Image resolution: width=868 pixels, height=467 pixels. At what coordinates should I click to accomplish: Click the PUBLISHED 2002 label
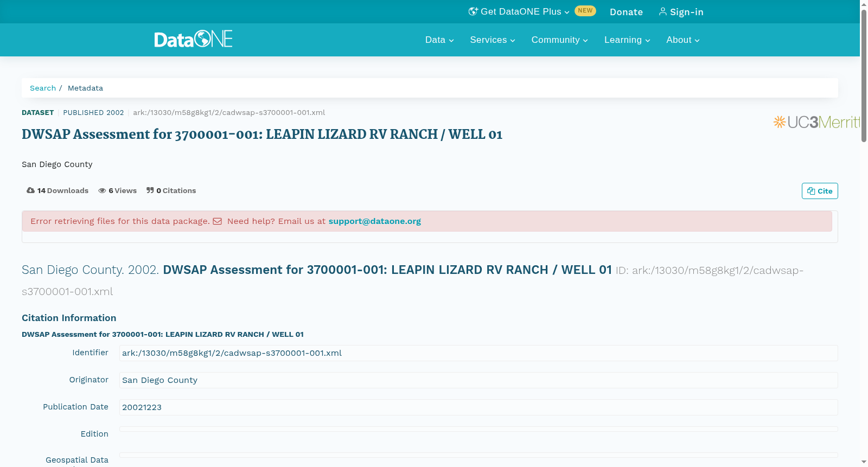93,113
